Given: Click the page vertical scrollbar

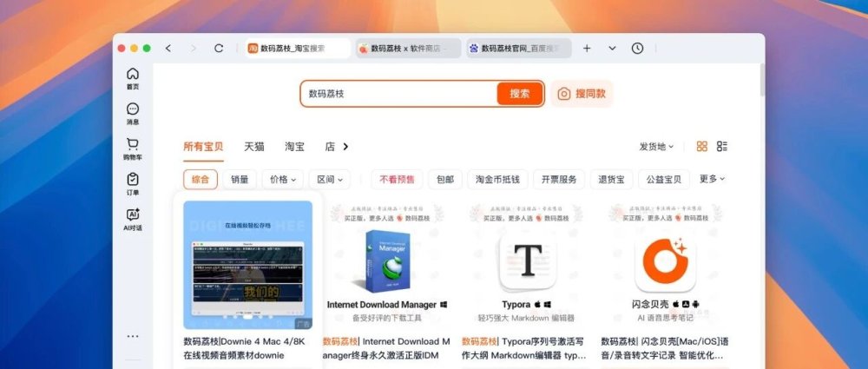Looking at the screenshot, I should (762, 81).
